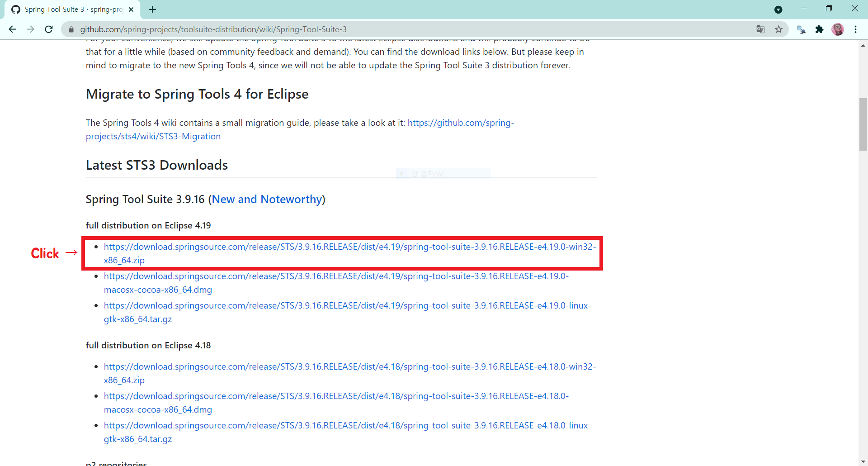
Task: Open the STS3-Migration wiki link
Action: [x=300, y=129]
